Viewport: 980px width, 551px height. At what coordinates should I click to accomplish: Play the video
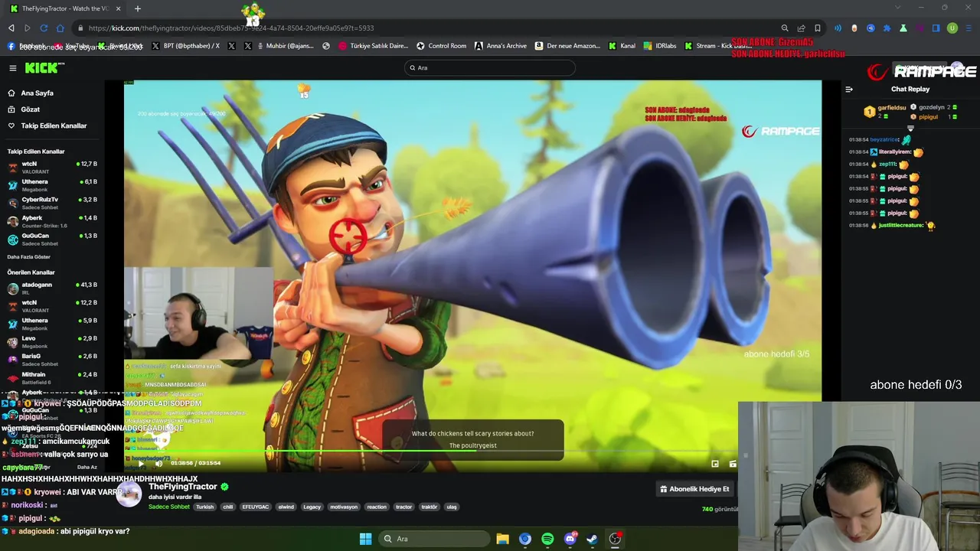(x=141, y=463)
